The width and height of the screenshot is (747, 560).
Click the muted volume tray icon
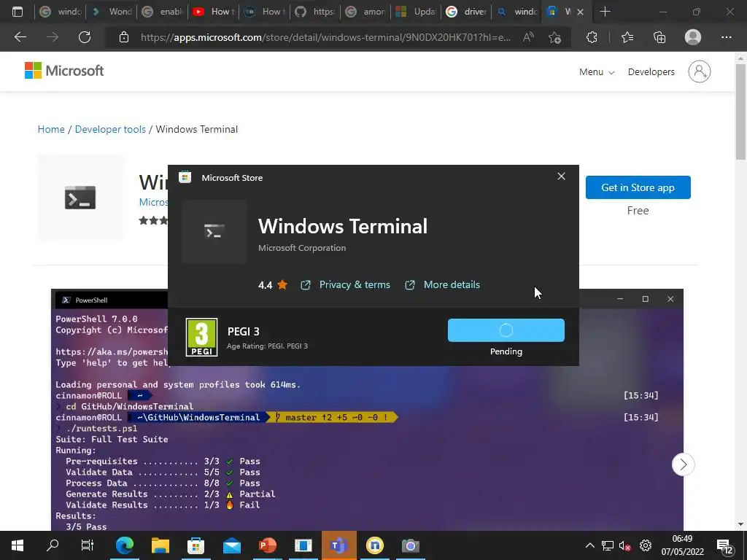click(625, 545)
